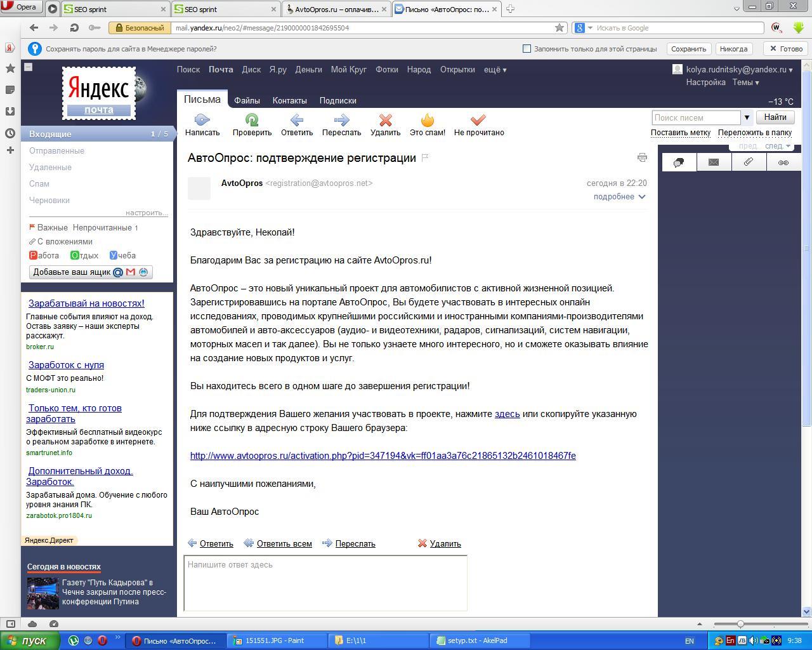Follow the avtoopros.ru activation link
Image resolution: width=812 pixels, height=650 pixels.
click(383, 456)
